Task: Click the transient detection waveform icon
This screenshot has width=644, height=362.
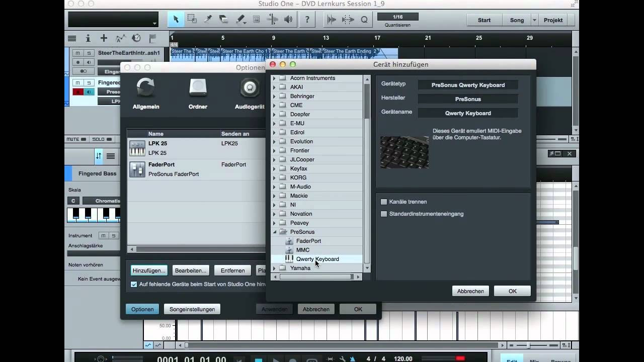Action: pyautogui.click(x=332, y=20)
